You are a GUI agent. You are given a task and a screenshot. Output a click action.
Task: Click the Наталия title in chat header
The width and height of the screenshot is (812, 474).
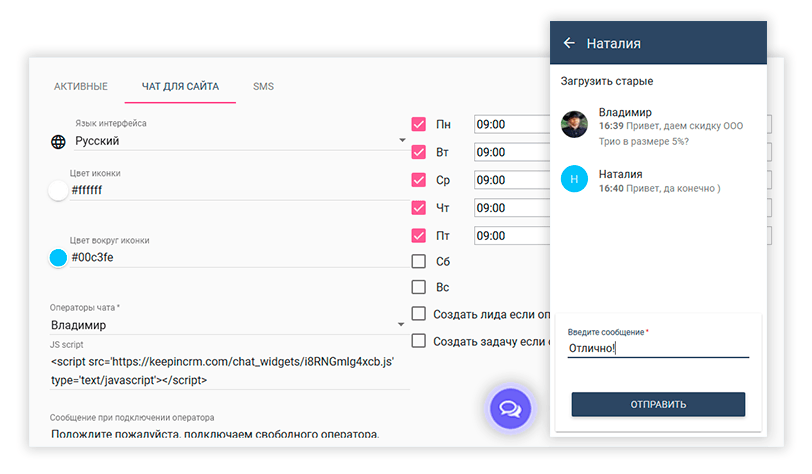613,44
